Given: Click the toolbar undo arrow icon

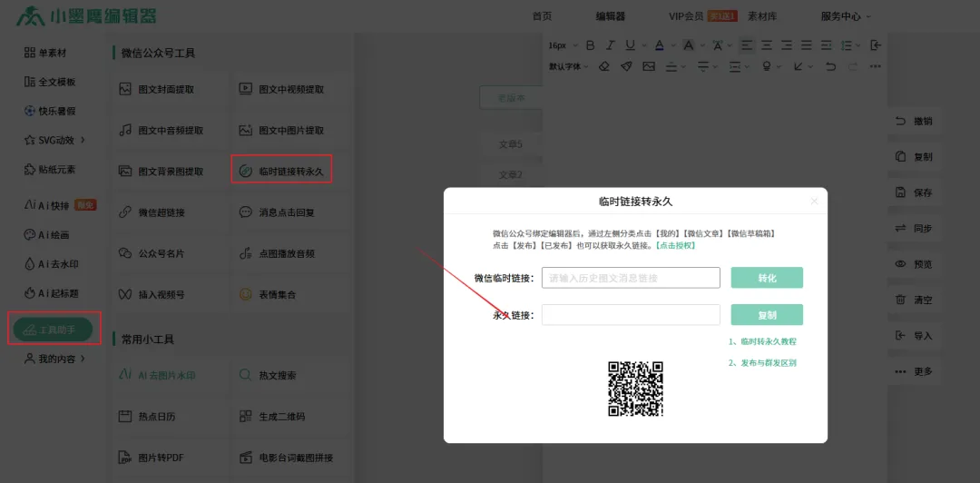Looking at the screenshot, I should [x=830, y=65].
